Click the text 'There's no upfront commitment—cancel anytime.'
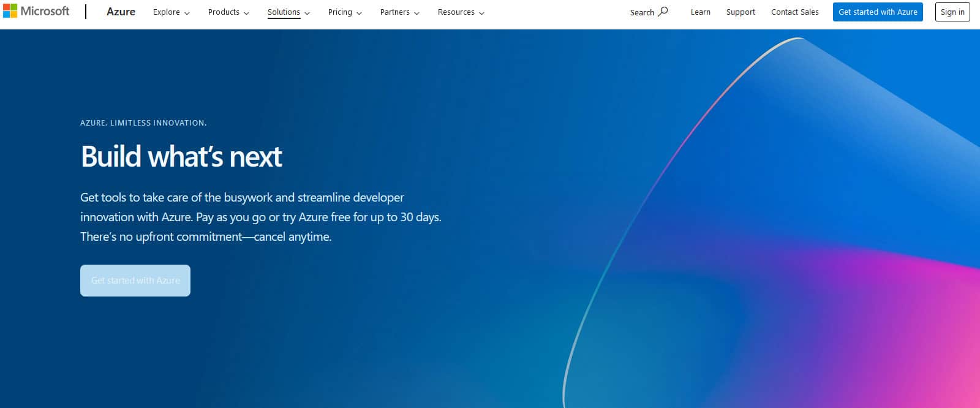This screenshot has width=980, height=408. coord(206,236)
